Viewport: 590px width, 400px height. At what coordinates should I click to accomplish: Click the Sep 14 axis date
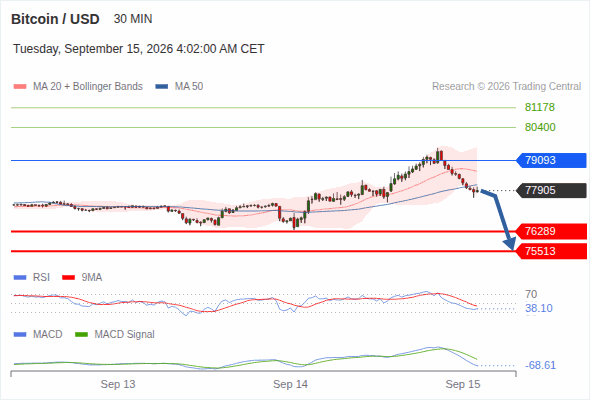pyautogui.click(x=290, y=384)
